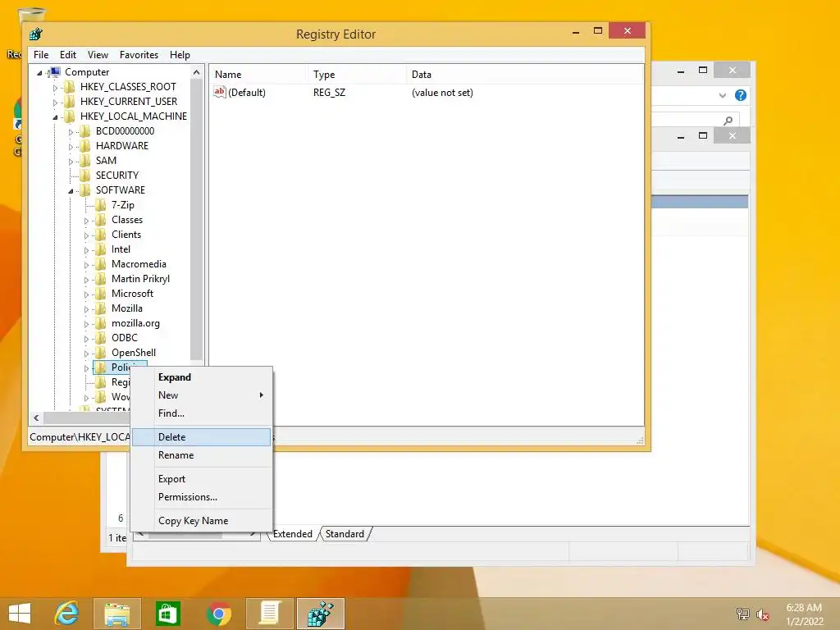Open the View menu in Registry Editor

(x=98, y=55)
